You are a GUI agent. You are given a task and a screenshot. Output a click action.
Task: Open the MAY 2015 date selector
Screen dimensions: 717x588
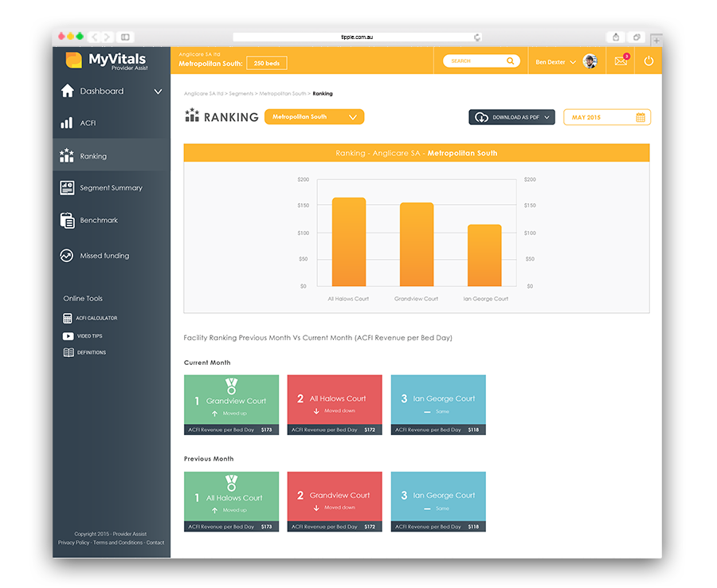607,117
